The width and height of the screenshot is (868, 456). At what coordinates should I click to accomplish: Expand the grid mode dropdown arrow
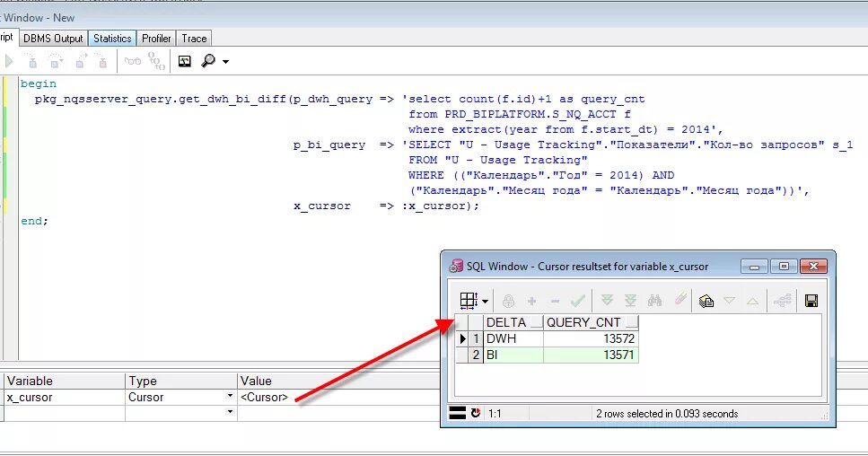coord(485,302)
